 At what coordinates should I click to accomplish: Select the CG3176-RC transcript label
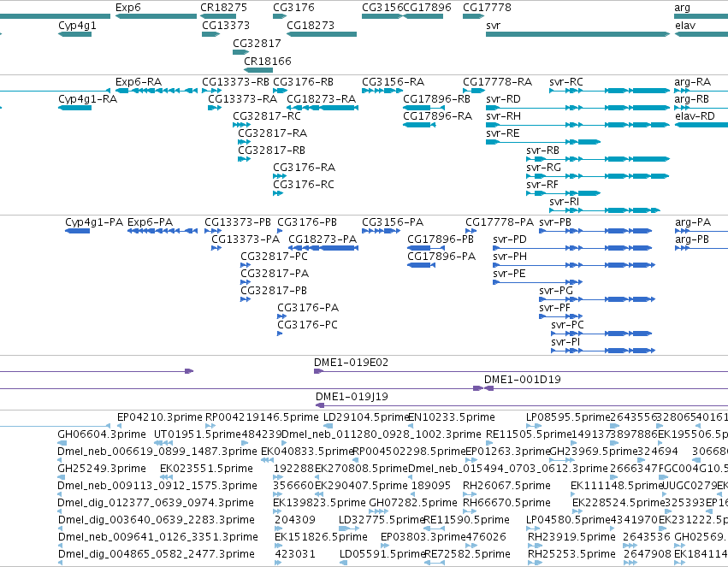(303, 184)
